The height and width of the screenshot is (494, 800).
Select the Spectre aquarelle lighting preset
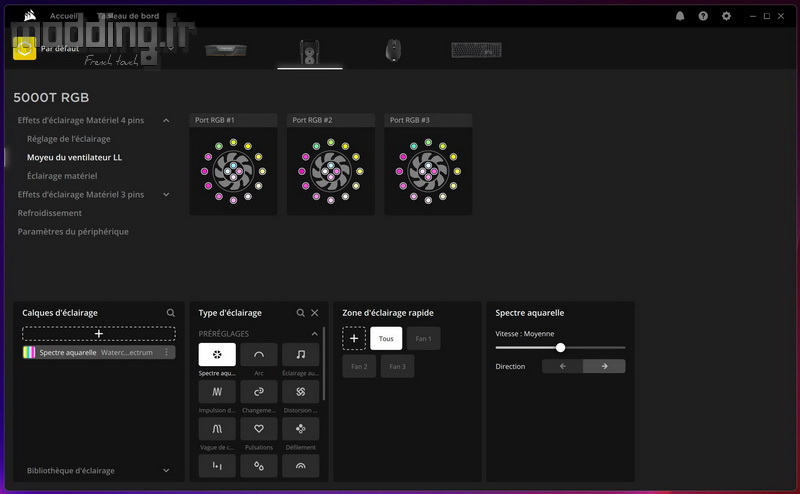tap(217, 354)
